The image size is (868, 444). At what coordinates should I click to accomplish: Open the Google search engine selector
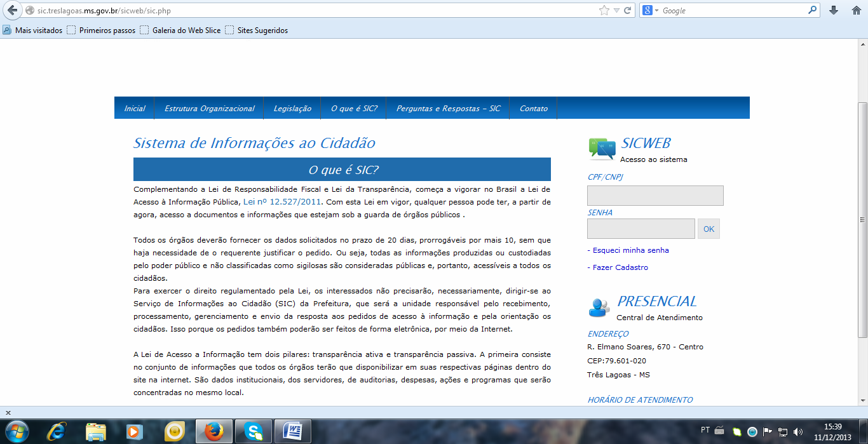[x=651, y=10]
